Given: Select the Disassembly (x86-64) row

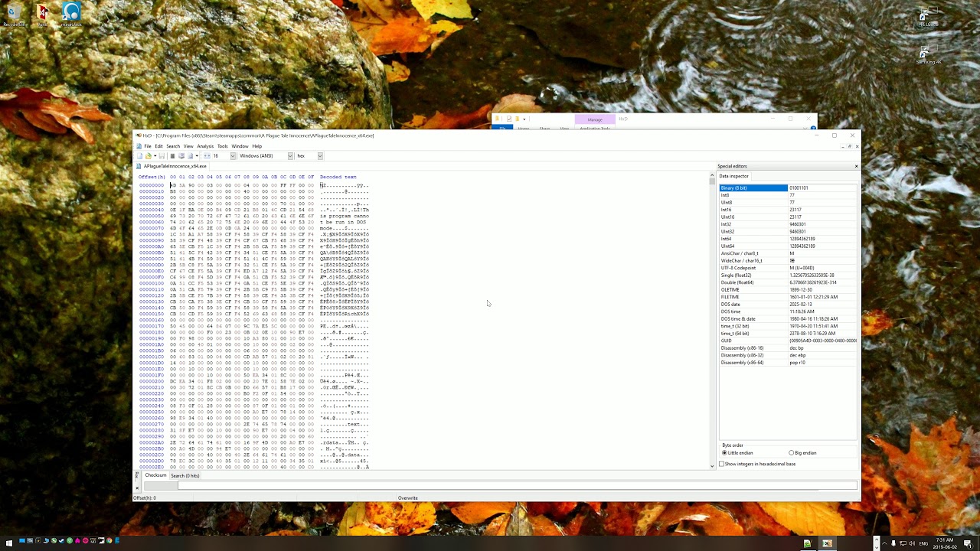Looking at the screenshot, I should point(788,362).
